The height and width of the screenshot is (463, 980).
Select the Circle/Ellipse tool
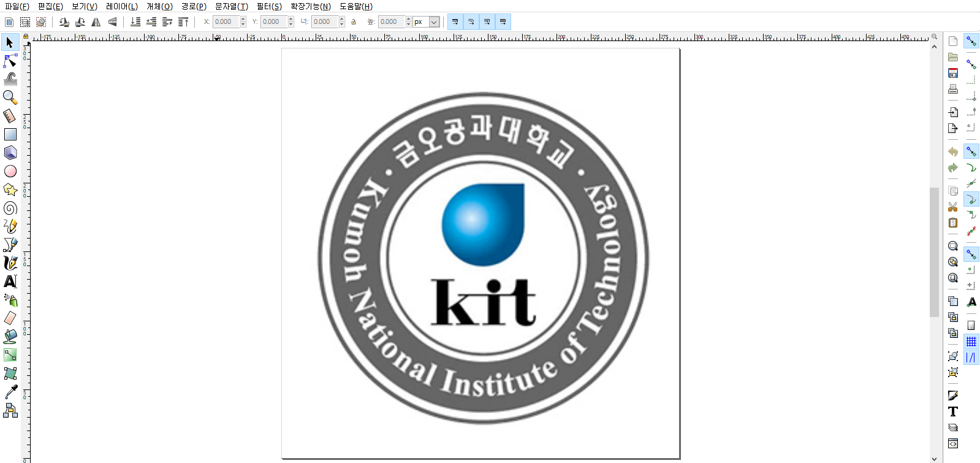[10, 171]
